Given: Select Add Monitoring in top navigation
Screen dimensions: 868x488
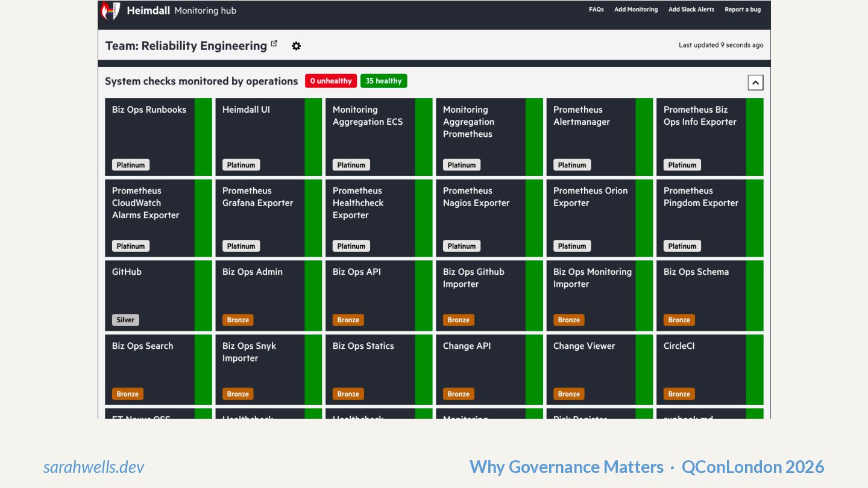Looking at the screenshot, I should tap(636, 10).
